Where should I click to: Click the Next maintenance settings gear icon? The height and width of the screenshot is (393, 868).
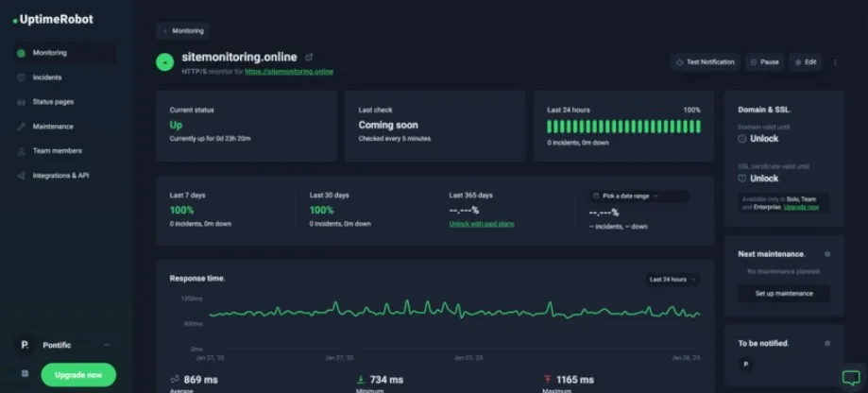click(x=827, y=254)
